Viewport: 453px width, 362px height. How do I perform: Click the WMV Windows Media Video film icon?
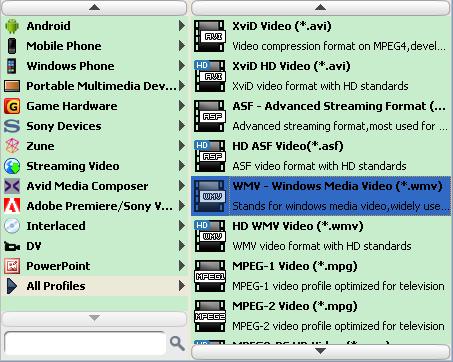click(210, 196)
